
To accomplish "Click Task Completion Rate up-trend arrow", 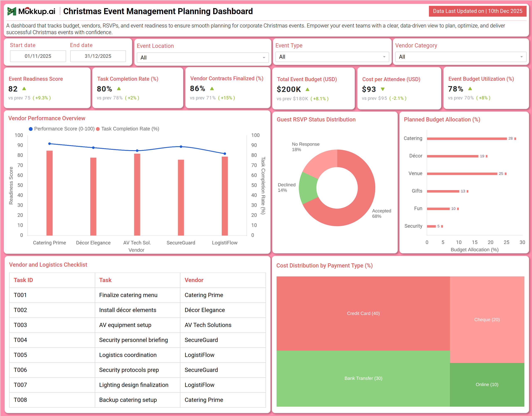I will point(119,89).
